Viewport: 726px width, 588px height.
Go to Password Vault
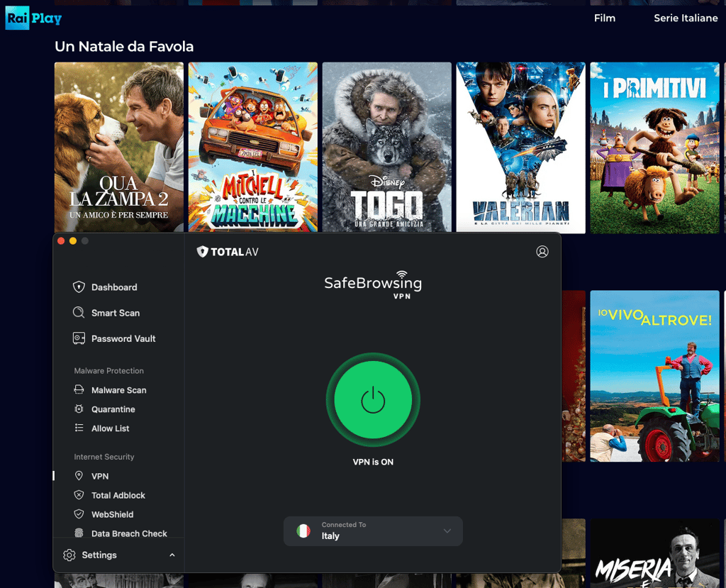[123, 338]
